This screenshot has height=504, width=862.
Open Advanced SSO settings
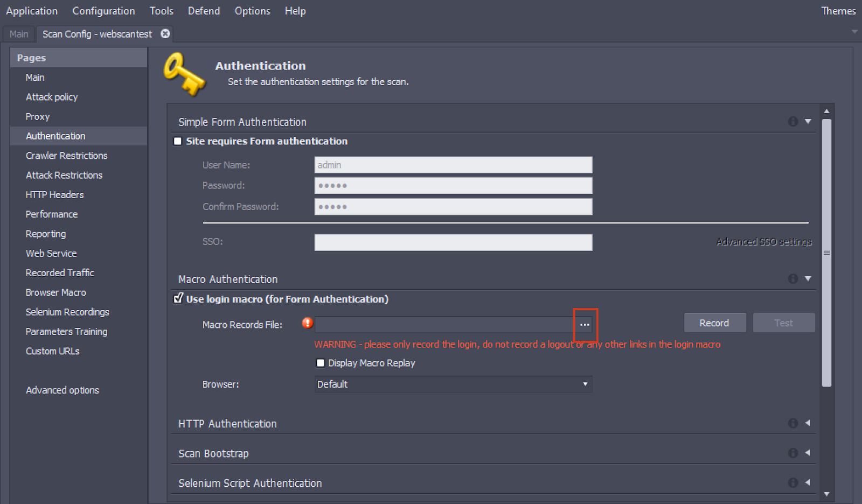point(763,241)
